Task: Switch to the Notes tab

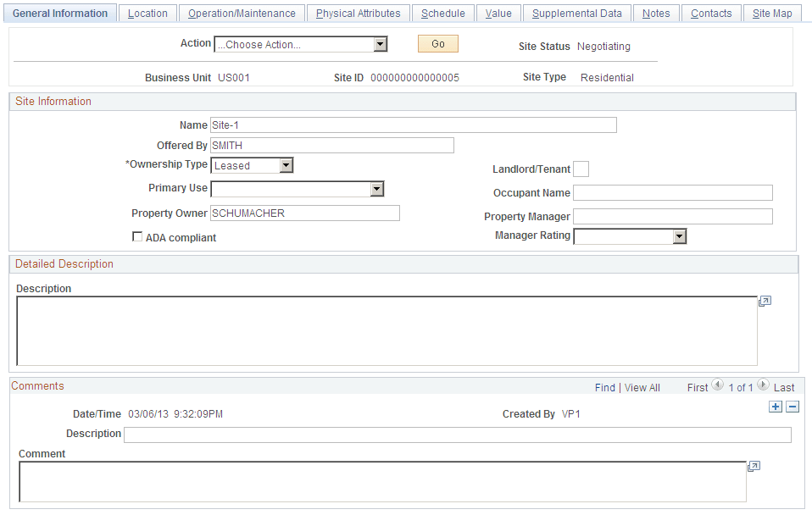Action: point(656,14)
